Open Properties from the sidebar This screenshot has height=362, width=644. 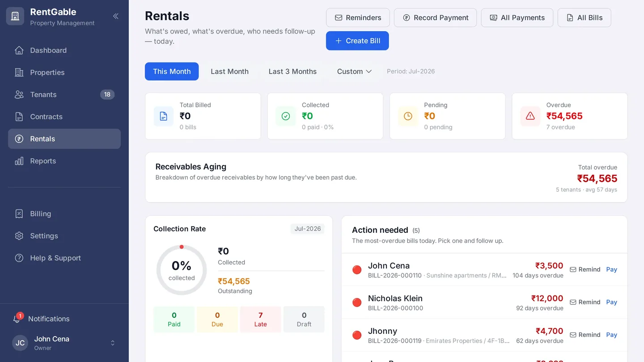[64, 72]
